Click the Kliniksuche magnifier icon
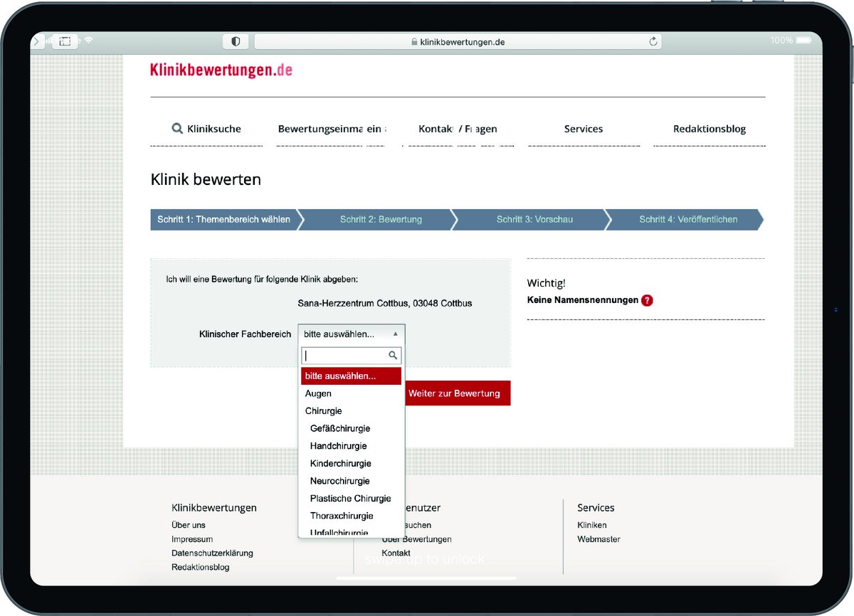854x616 pixels. pos(177,129)
